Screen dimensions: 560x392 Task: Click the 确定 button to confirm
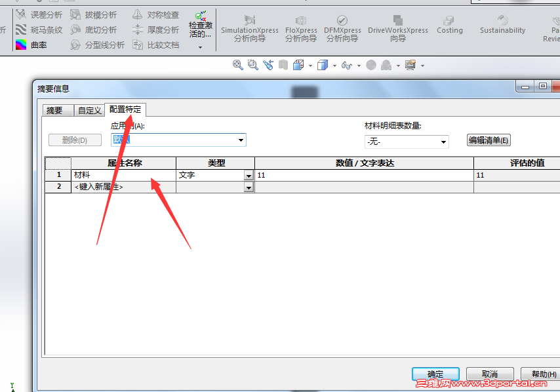(x=436, y=374)
